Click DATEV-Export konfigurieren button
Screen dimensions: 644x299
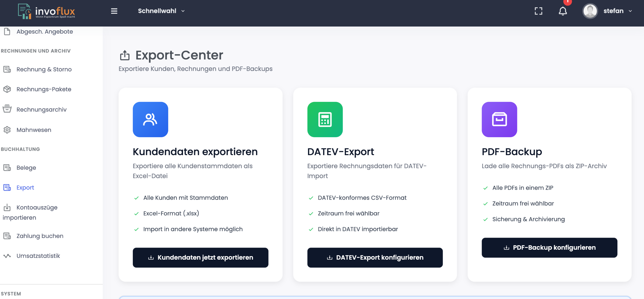(375, 257)
